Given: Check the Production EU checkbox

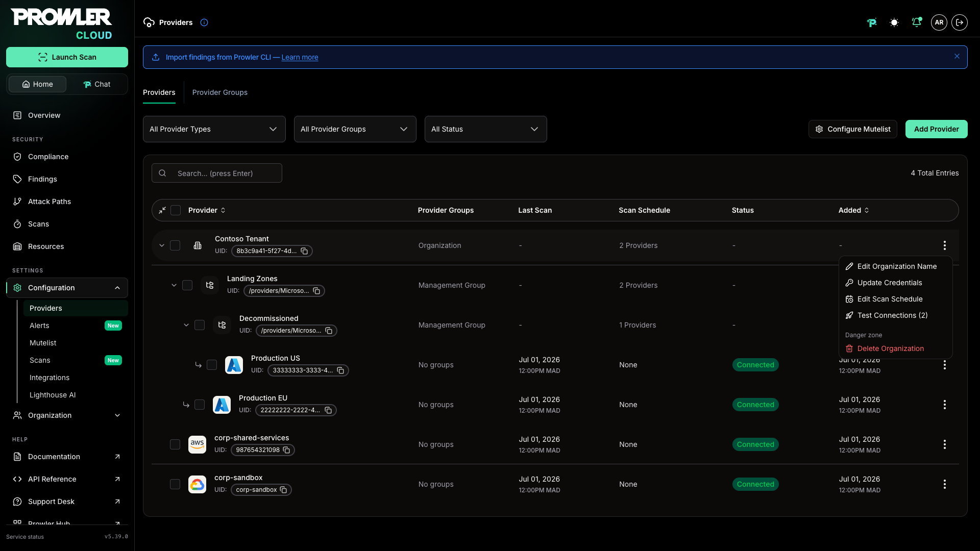Looking at the screenshot, I should (x=200, y=405).
